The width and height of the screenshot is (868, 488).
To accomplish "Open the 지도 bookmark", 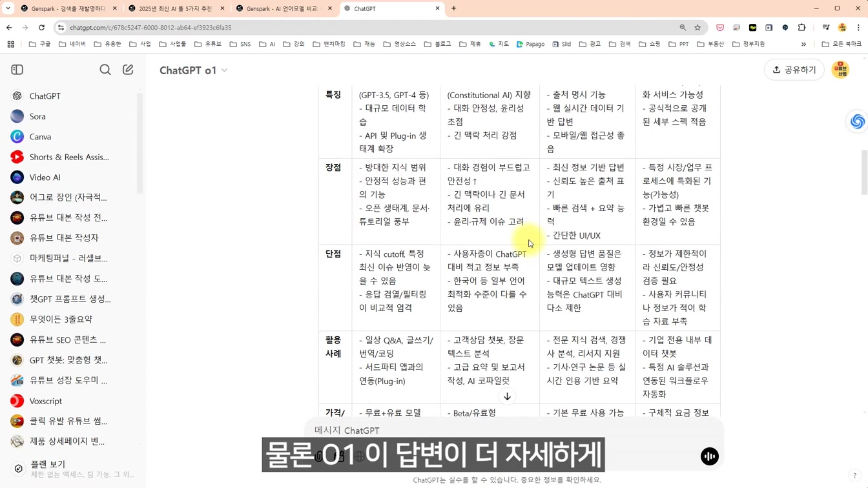I will coord(499,45).
